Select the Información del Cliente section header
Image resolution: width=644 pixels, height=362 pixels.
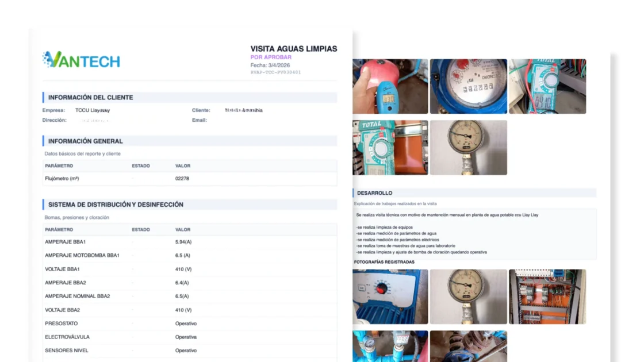[90, 98]
